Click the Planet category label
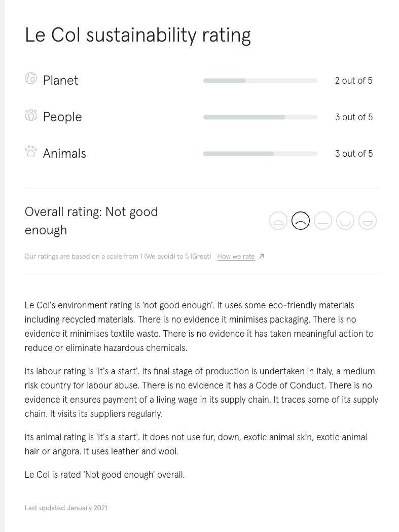Screen dimensions: 399x532 [60, 81]
